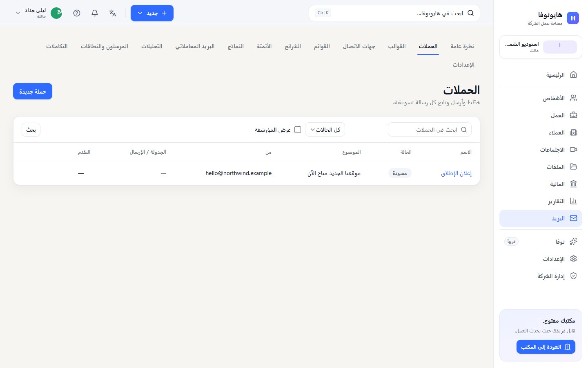Open the help question mark icon
This screenshot has height=368, width=588.
(x=77, y=13)
